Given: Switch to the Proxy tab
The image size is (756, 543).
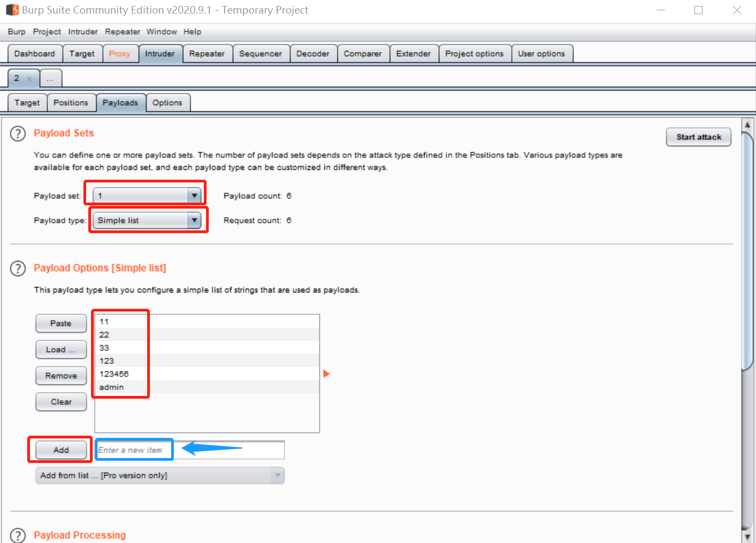Looking at the screenshot, I should [x=120, y=53].
